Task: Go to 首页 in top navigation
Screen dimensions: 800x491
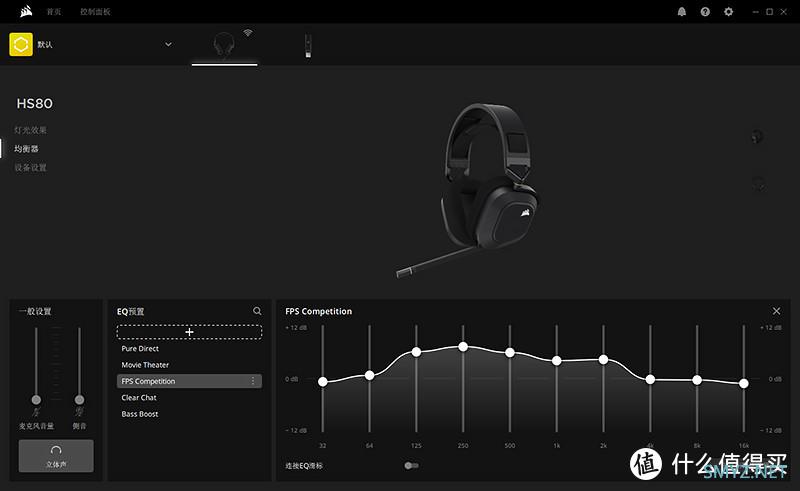Action: pos(54,12)
